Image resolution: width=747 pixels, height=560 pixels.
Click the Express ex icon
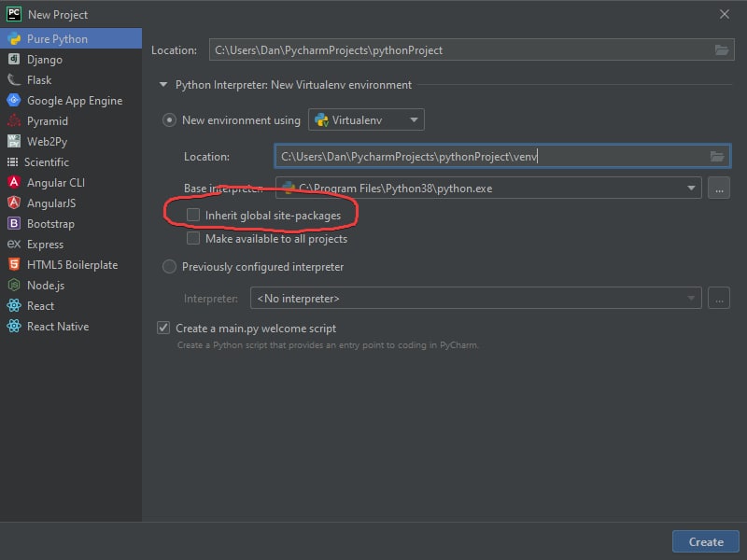click(14, 244)
